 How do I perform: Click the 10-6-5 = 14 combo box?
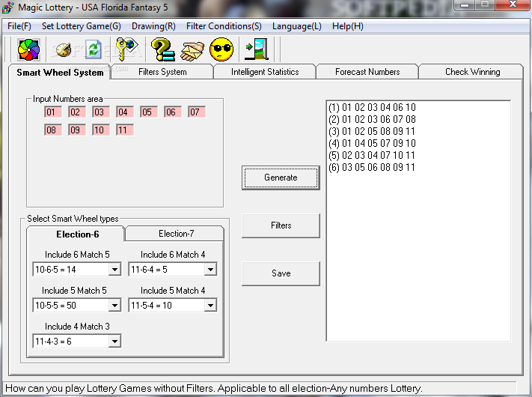77,270
